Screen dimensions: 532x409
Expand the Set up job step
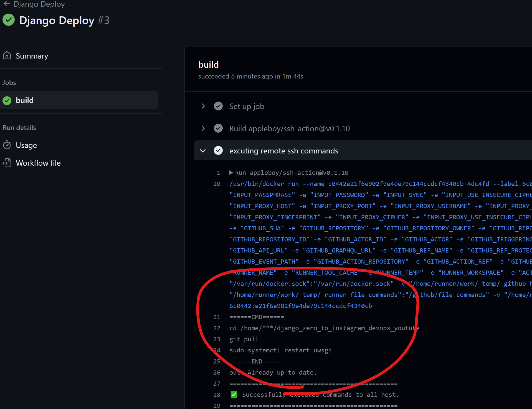[x=203, y=106]
